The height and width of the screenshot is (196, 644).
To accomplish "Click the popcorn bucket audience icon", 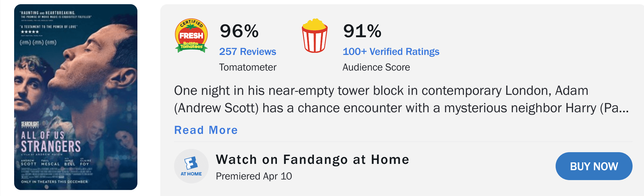I will click(315, 35).
